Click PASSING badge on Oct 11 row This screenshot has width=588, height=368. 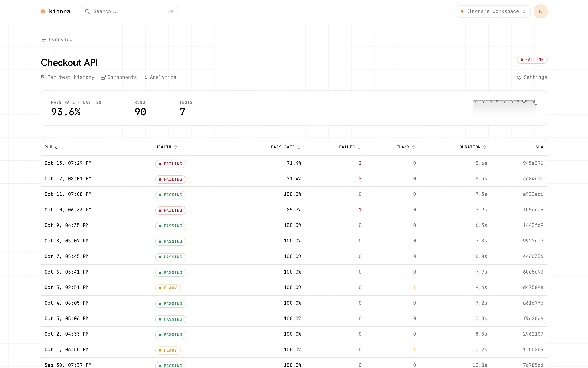[170, 195]
